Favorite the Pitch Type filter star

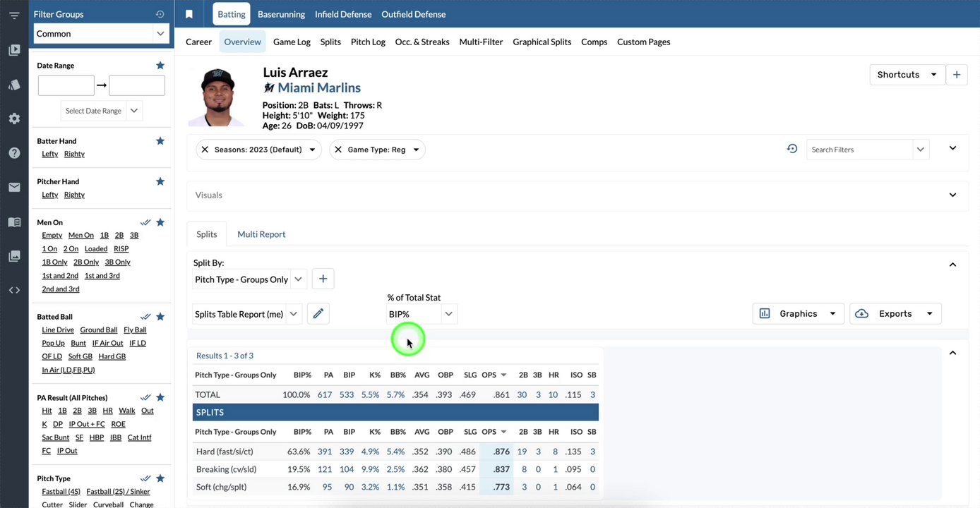click(160, 478)
